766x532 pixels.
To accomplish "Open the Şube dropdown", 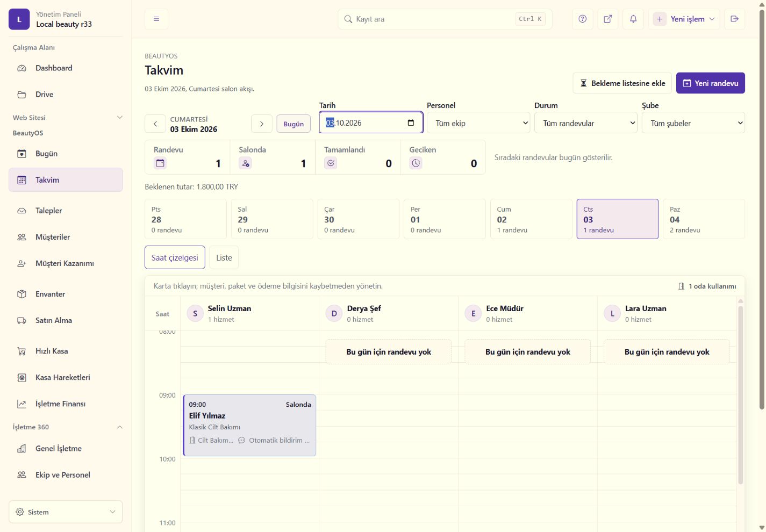I will (x=693, y=123).
